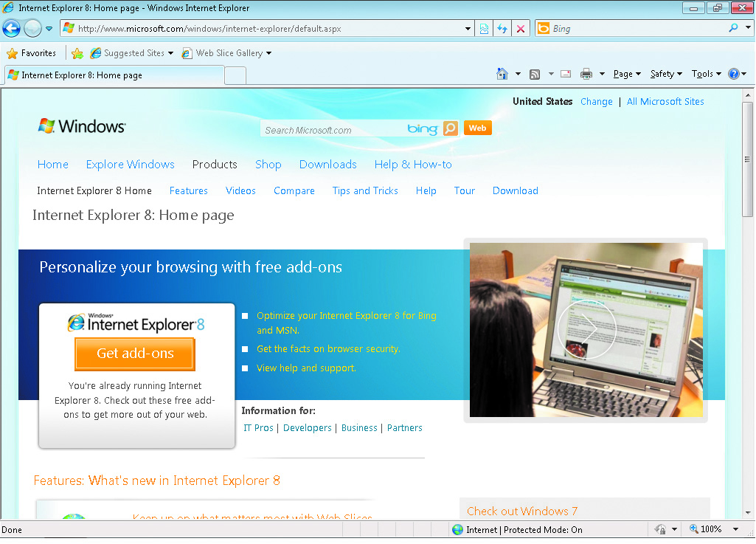
Task: Click the orange Bing search button on page
Action: coord(451,128)
